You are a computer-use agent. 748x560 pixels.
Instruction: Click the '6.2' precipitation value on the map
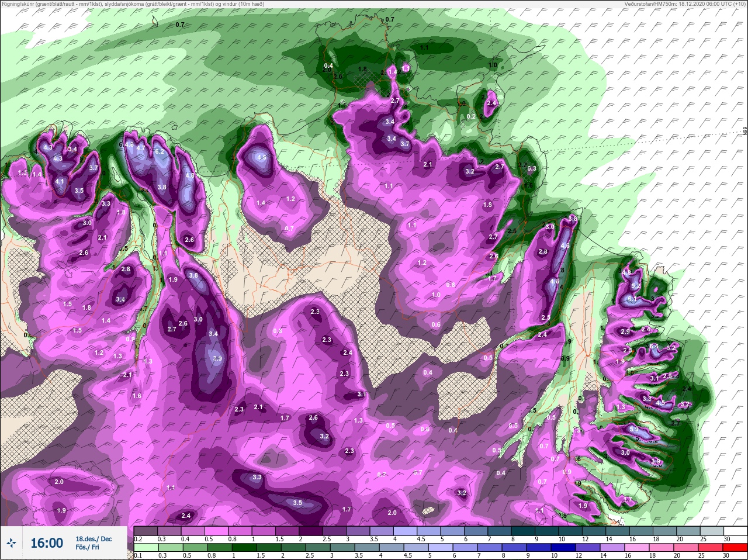[160, 151]
